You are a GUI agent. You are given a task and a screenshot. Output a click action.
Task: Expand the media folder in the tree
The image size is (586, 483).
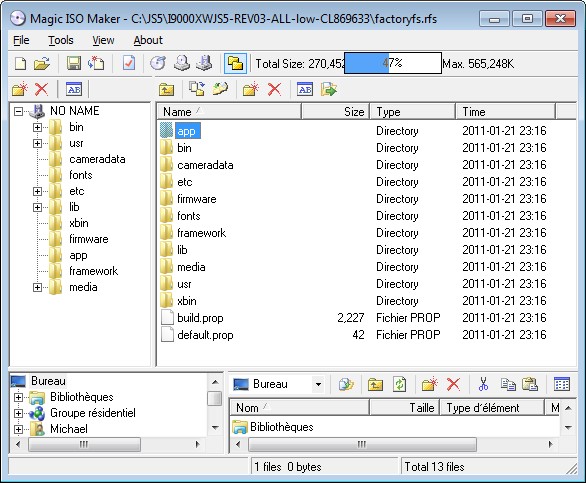(37, 287)
